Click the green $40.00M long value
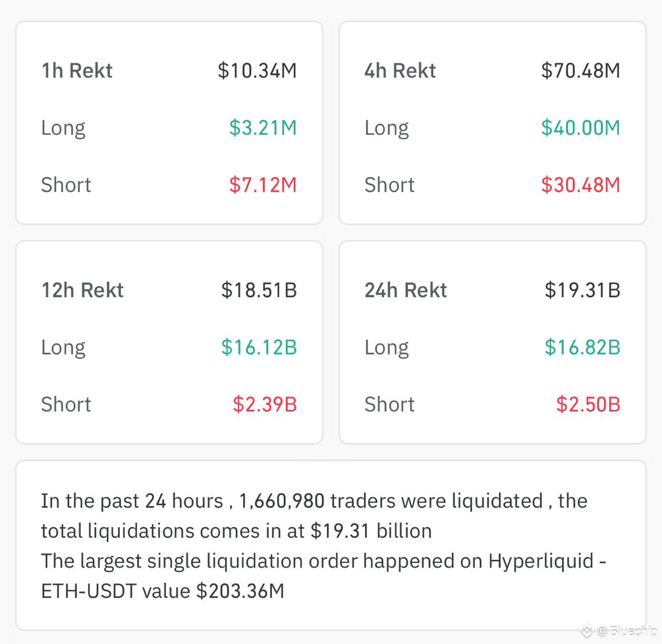The width and height of the screenshot is (662, 644). tap(580, 128)
